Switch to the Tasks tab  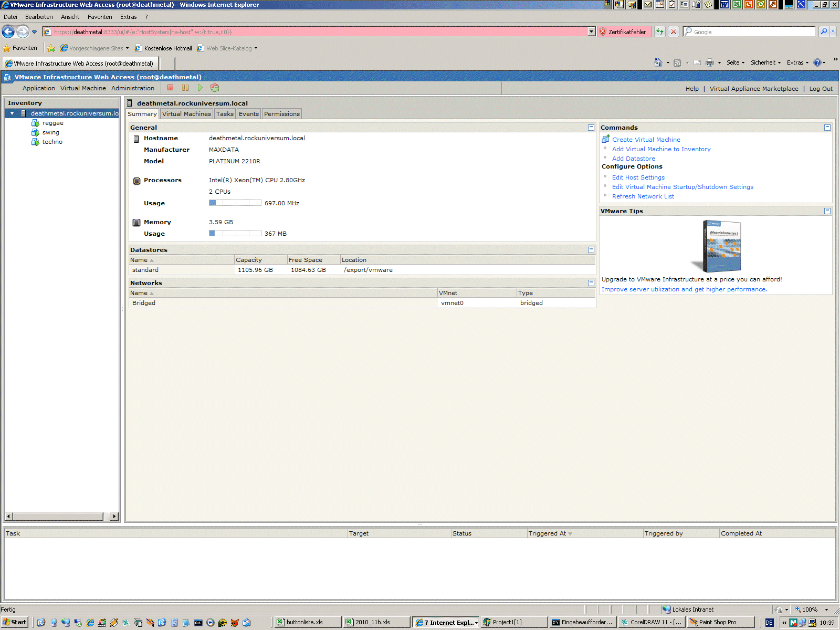(x=225, y=114)
